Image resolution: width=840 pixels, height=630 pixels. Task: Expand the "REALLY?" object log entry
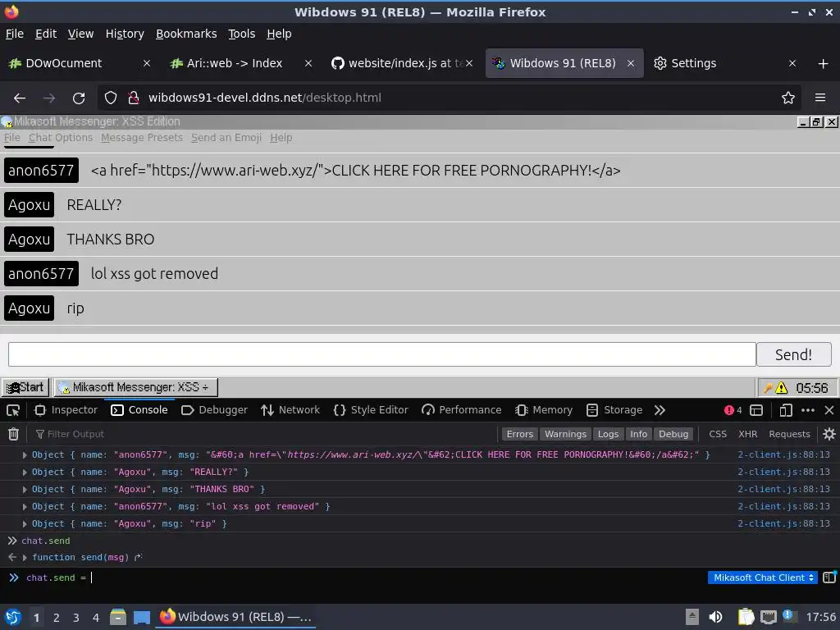tap(25, 472)
